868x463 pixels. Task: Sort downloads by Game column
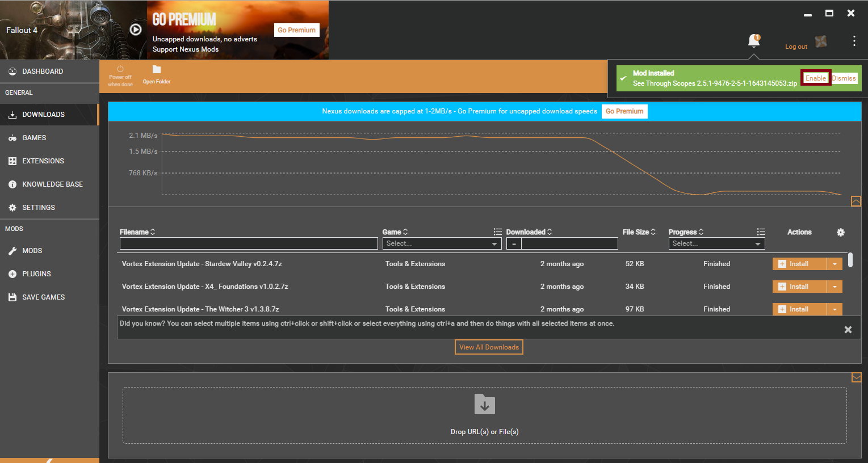click(395, 232)
